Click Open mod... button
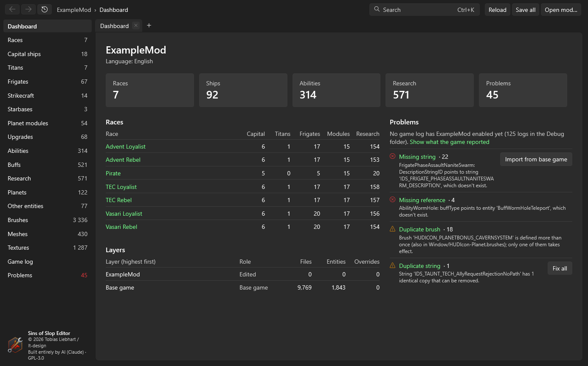This screenshot has height=366, width=588. [x=561, y=10]
